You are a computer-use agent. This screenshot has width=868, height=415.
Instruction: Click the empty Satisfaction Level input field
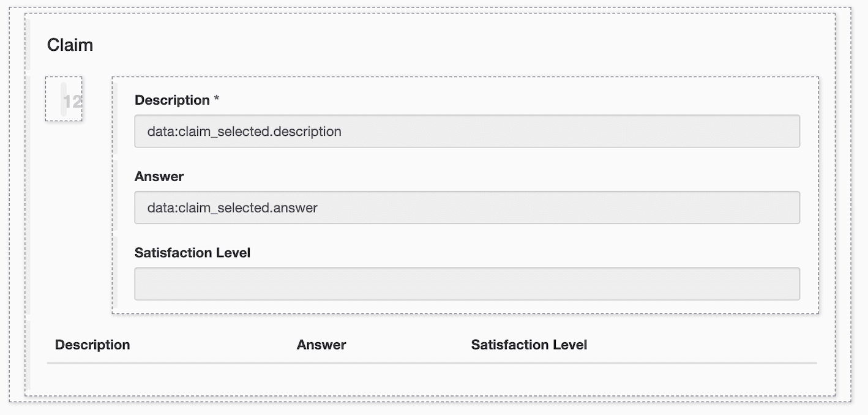(467, 283)
